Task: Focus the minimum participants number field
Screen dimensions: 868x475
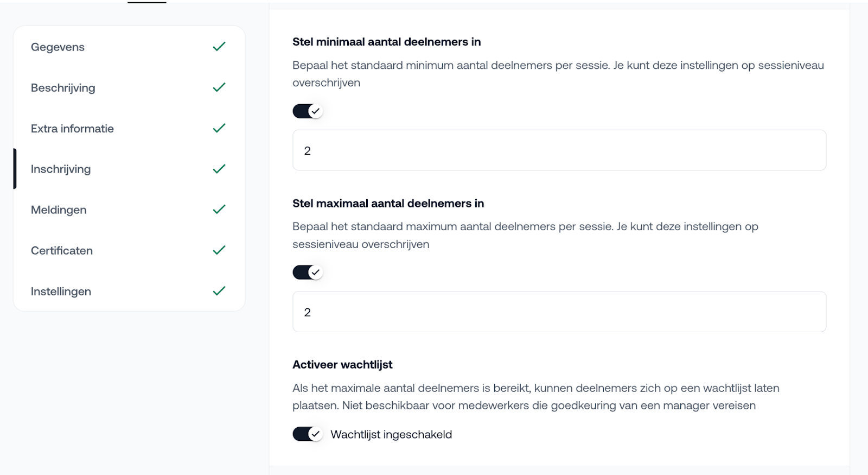Action: [x=559, y=150]
